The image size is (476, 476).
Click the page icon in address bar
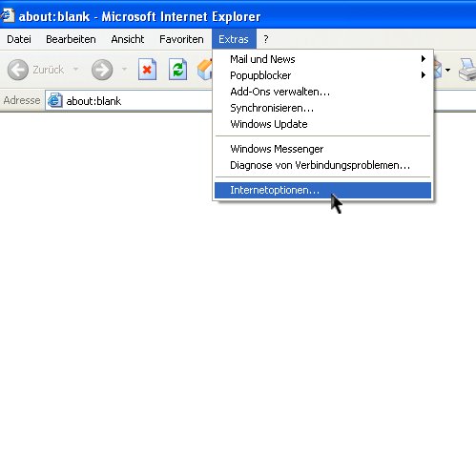point(54,100)
